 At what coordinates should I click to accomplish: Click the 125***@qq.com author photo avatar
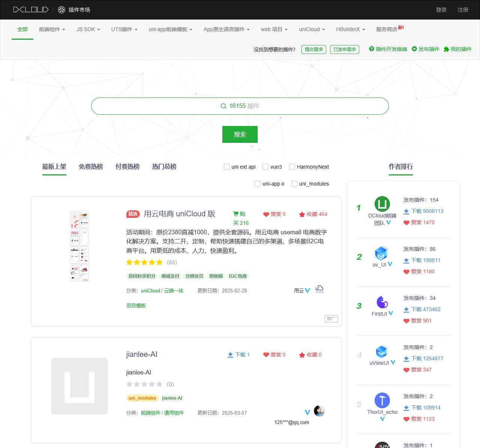pyautogui.click(x=319, y=411)
